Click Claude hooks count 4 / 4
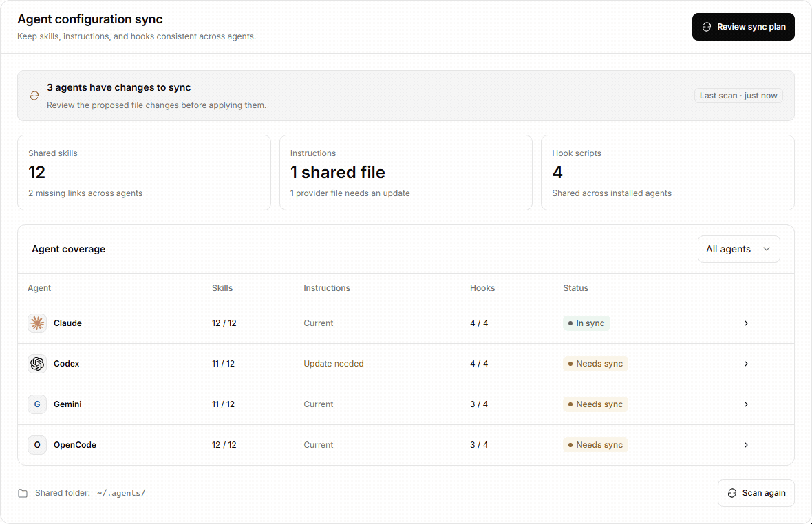 click(479, 323)
